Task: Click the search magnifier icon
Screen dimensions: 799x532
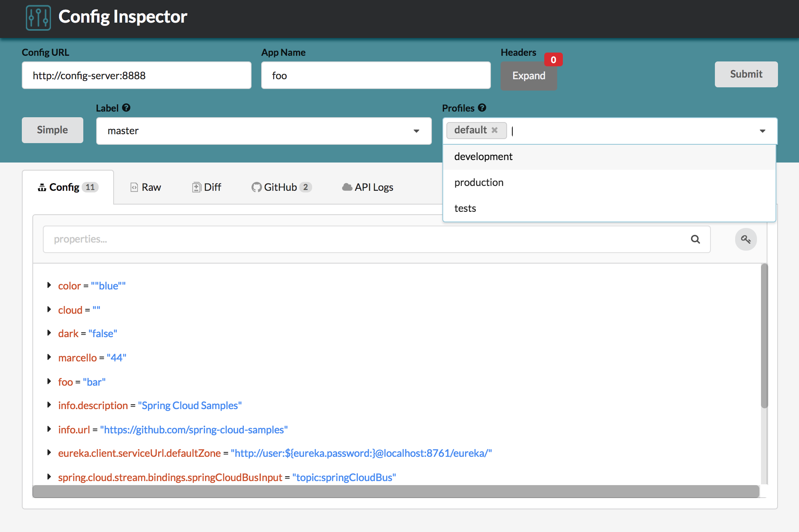Action: point(695,239)
